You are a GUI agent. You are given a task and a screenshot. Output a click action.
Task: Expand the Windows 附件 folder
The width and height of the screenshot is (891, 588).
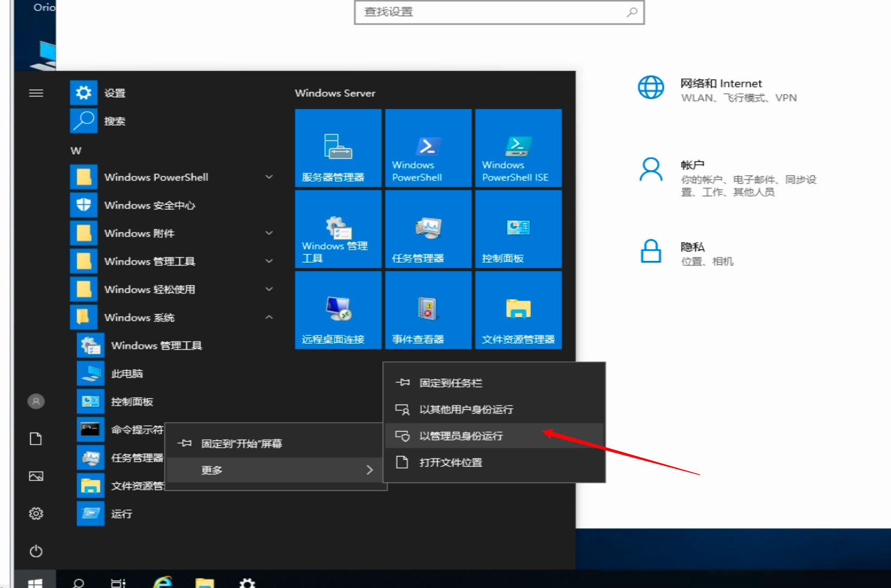tap(269, 233)
